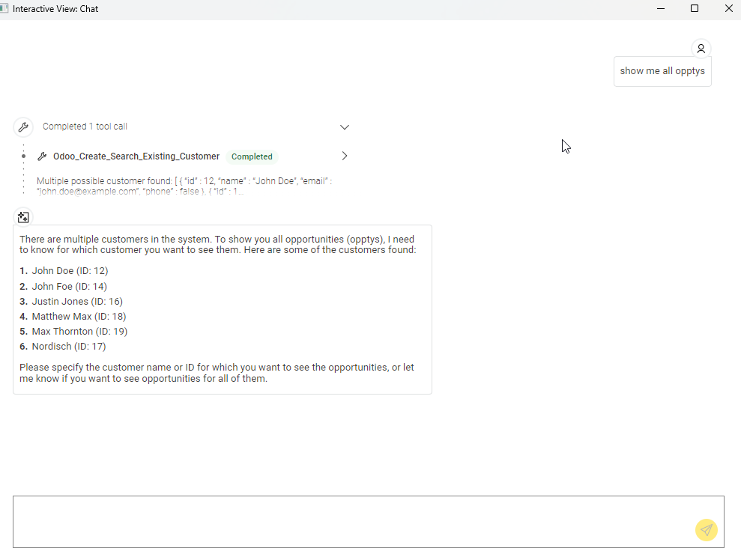Click the user avatar icon
The height and width of the screenshot is (560, 741).
(701, 49)
